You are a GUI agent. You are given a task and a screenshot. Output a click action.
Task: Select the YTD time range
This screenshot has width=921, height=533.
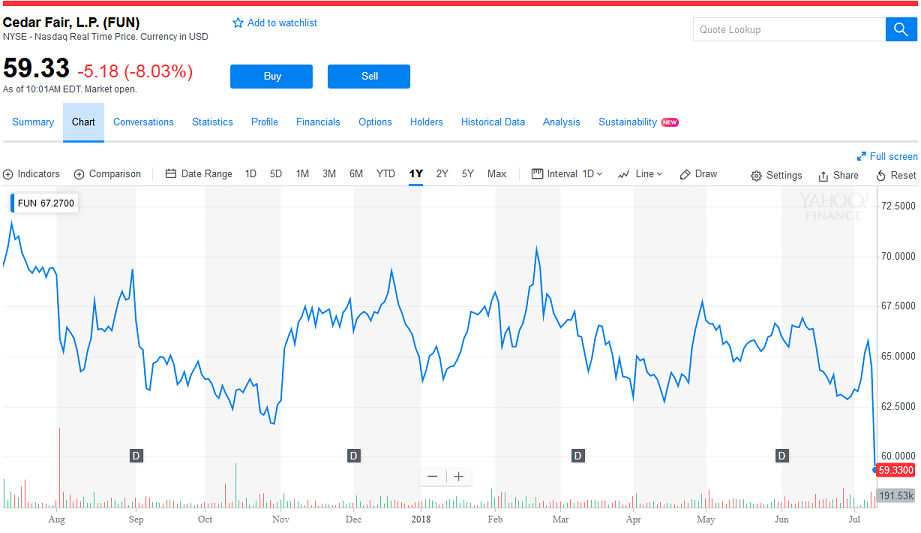[386, 174]
